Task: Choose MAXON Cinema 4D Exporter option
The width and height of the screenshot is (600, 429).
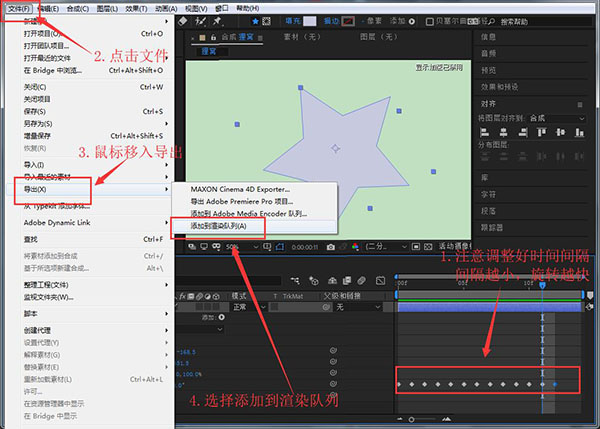Action: point(254,189)
